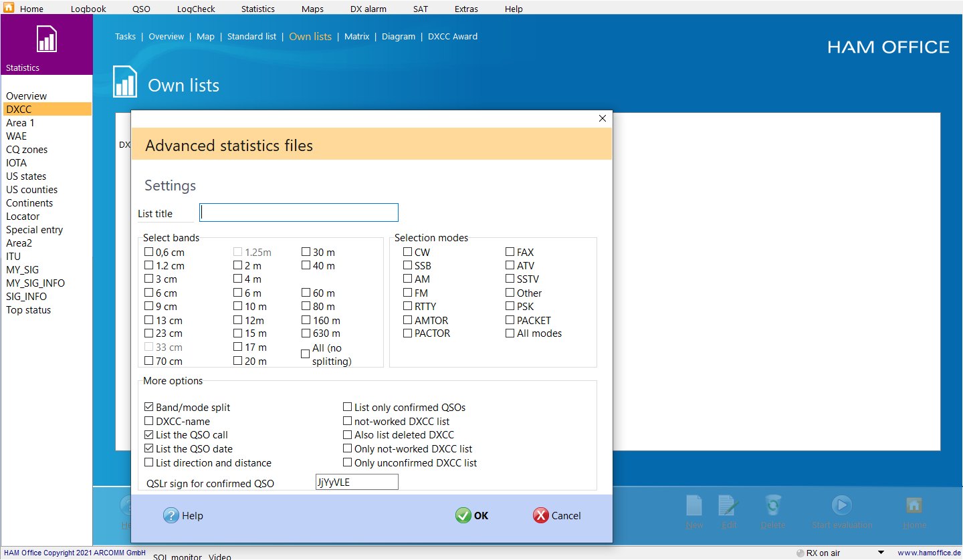Click into the List title input field
Image resolution: width=963 pixels, height=560 pixels.
[x=299, y=213]
